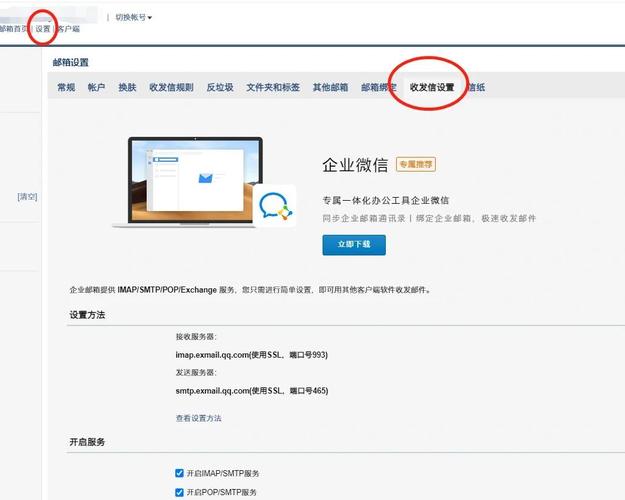
Task: Click the smtp.exmail.qq.com server text
Action: pos(252,391)
